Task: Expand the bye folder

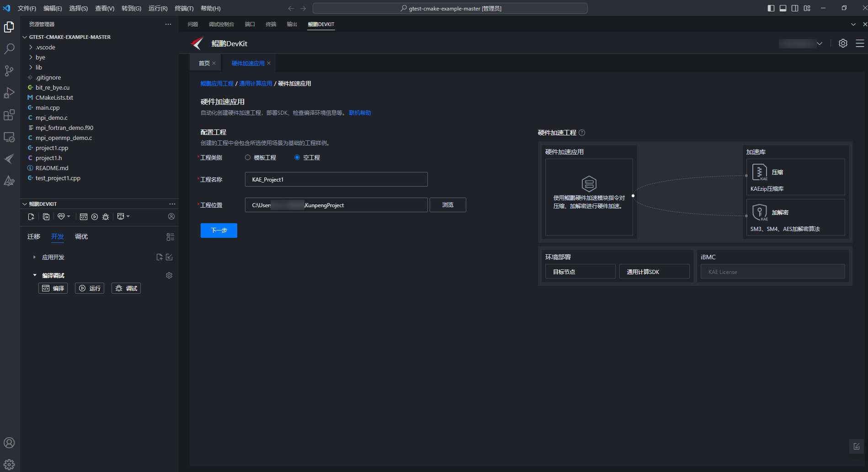Action: pos(31,57)
